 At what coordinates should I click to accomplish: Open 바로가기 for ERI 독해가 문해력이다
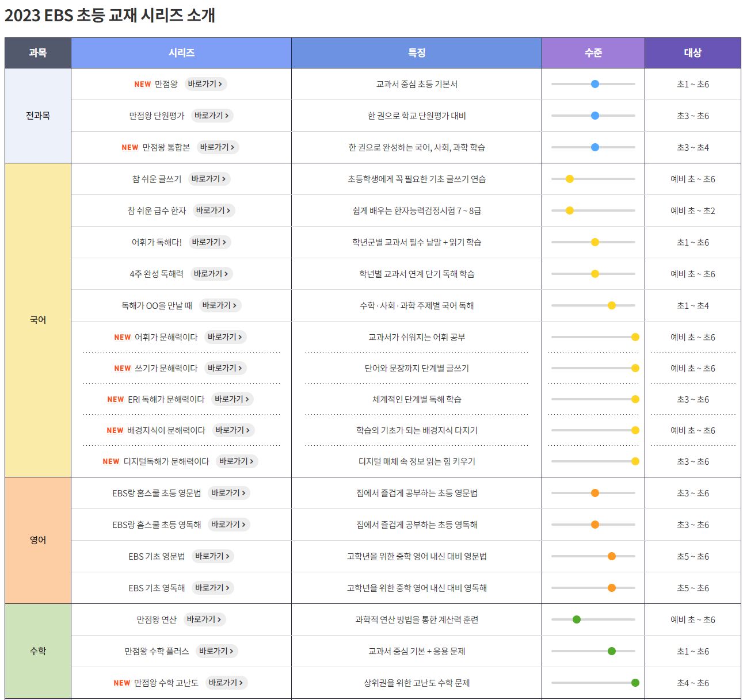(232, 399)
